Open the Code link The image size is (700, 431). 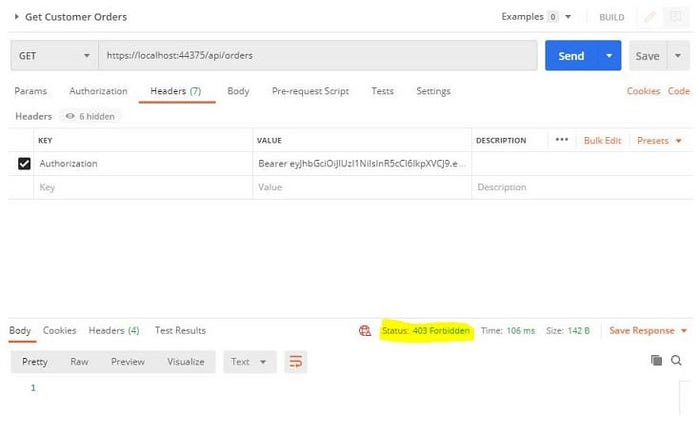tap(679, 91)
